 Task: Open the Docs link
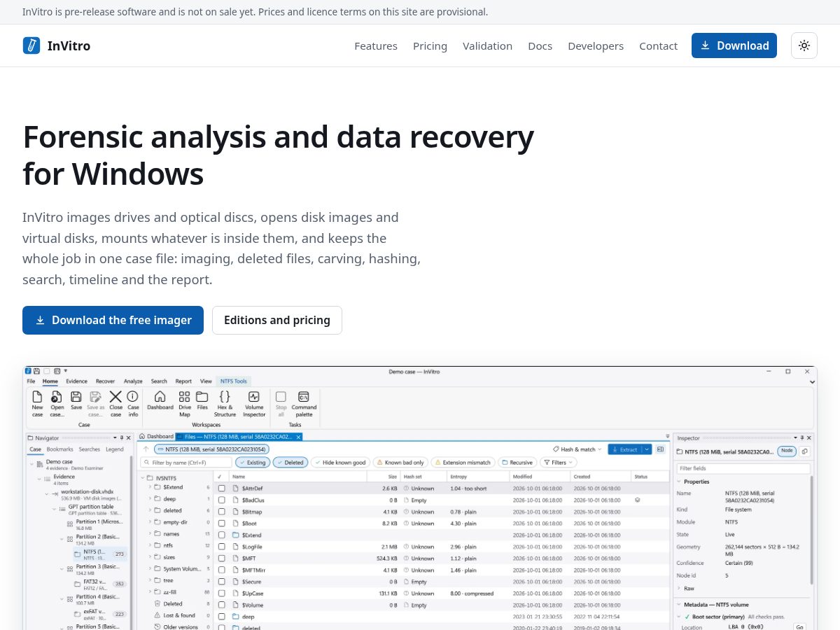pyautogui.click(x=540, y=45)
